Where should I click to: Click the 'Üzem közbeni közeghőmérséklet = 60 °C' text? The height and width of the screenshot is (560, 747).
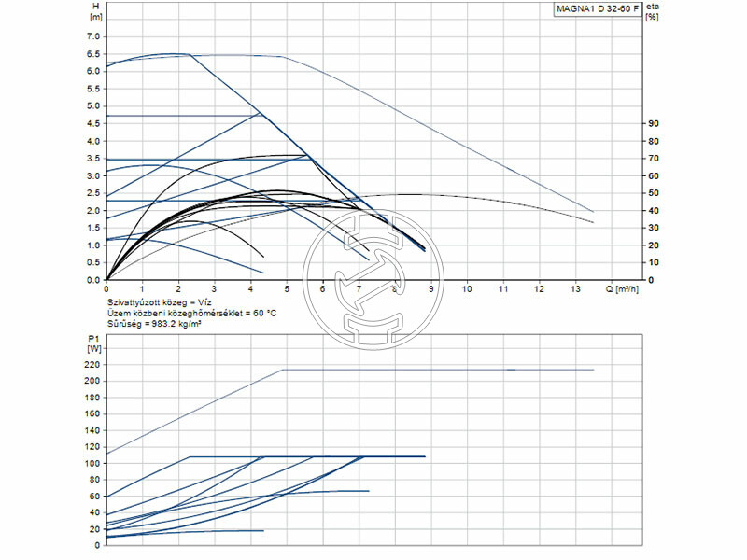click(192, 314)
